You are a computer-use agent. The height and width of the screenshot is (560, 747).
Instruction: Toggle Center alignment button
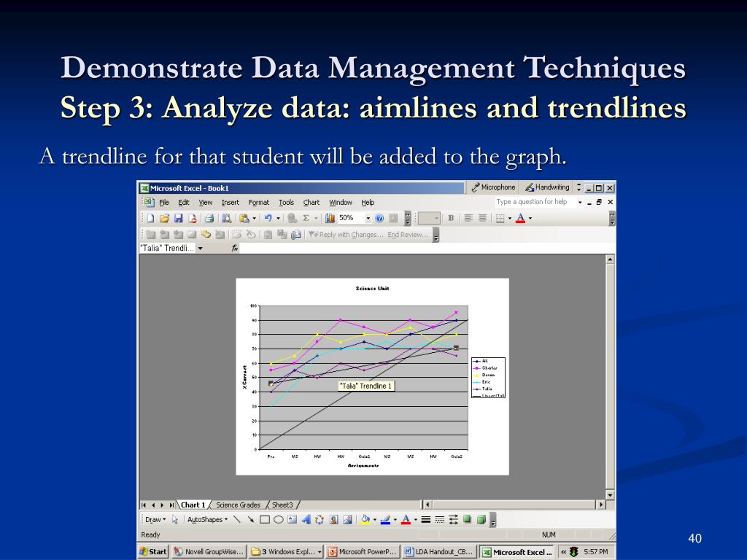(483, 218)
